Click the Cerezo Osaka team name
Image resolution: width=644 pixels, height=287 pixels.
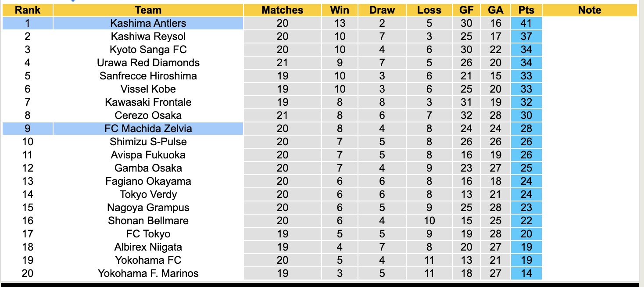click(x=148, y=115)
